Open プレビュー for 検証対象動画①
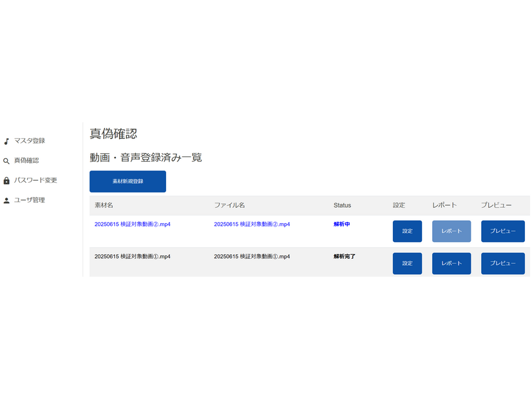Screen dimensions: 532x399 click(x=502, y=263)
